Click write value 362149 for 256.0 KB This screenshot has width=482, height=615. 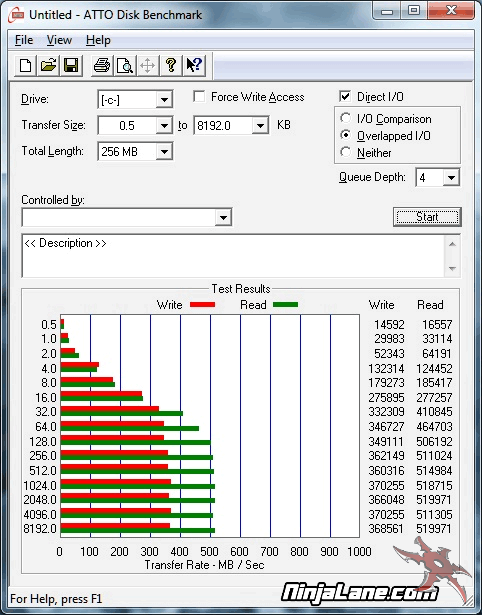coord(386,456)
